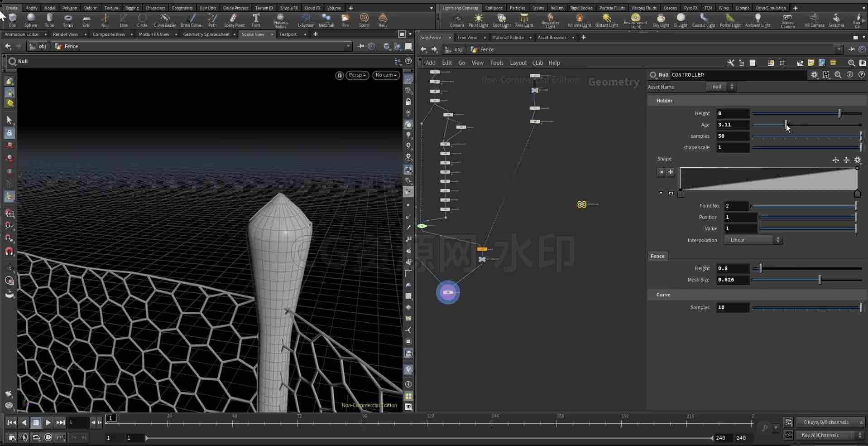Screen dimensions: 868x446
Task: Open the Asset Name null dropdown
Action: pos(721,87)
